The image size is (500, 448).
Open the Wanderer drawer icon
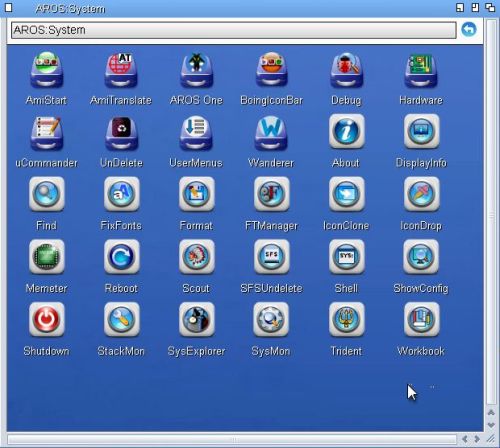[x=271, y=133]
